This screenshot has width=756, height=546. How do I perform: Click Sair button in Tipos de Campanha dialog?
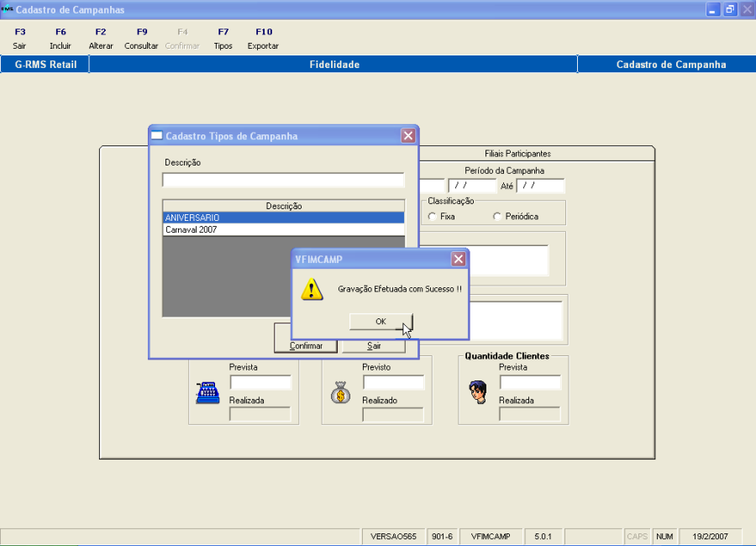click(x=374, y=346)
